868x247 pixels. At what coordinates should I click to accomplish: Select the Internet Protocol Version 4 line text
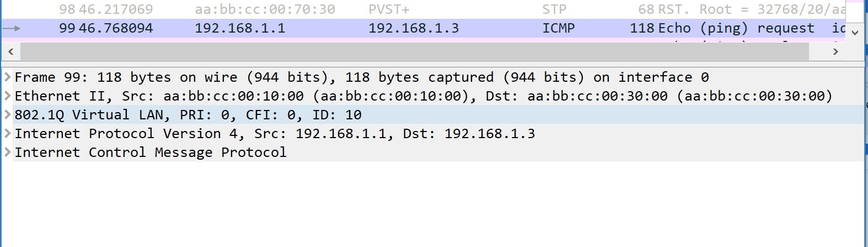pos(275,134)
